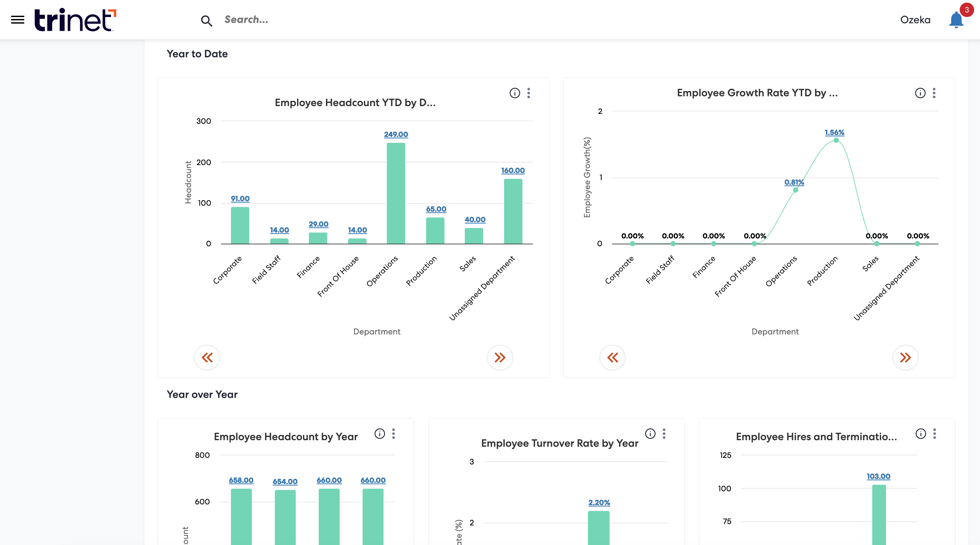Open options menu for Employee Headcount YTD chart
The image size is (980, 545).
[x=528, y=93]
